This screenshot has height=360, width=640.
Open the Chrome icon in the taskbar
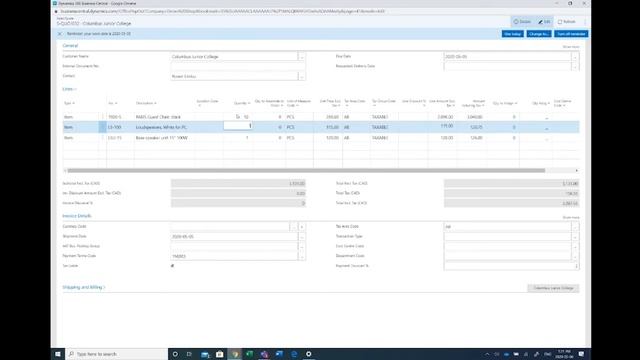(235, 354)
